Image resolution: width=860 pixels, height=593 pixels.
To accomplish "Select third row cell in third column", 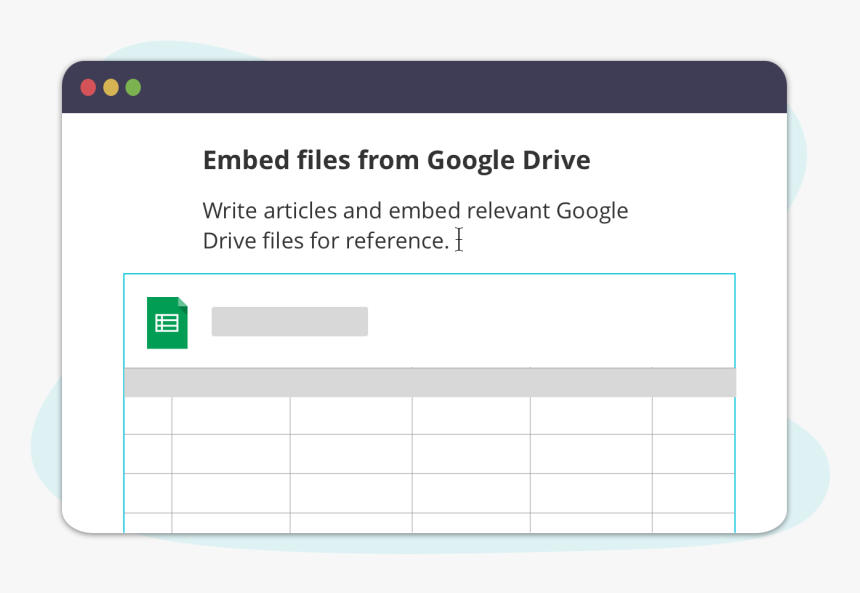I will pyautogui.click(x=351, y=493).
